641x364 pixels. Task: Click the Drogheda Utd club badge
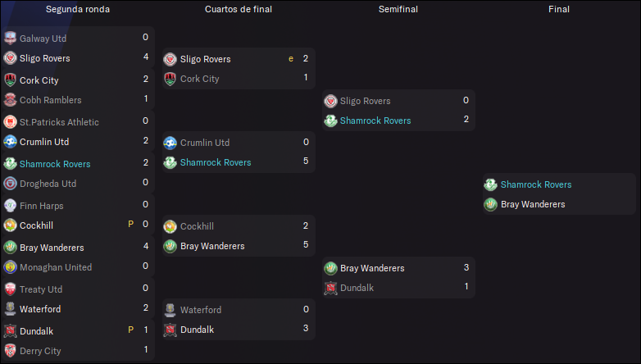pos(10,183)
